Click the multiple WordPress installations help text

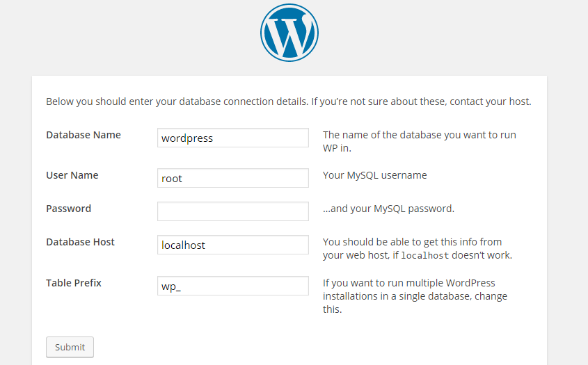click(415, 296)
